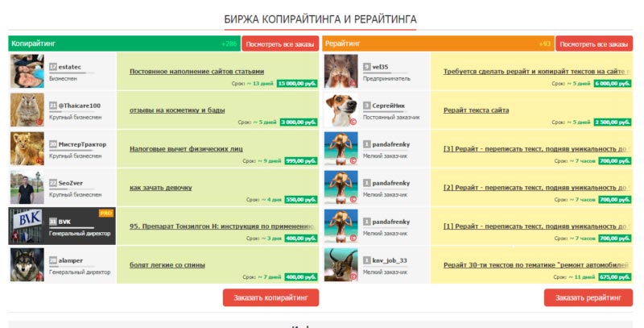Click the dog avatar of СергейНик
This screenshot has width=644, height=328.
click(x=341, y=110)
